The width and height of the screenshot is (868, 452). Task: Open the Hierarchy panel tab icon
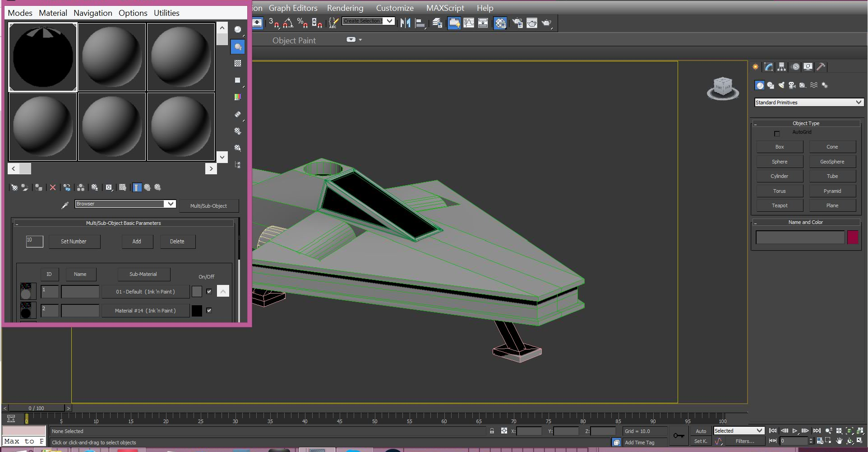coord(782,67)
